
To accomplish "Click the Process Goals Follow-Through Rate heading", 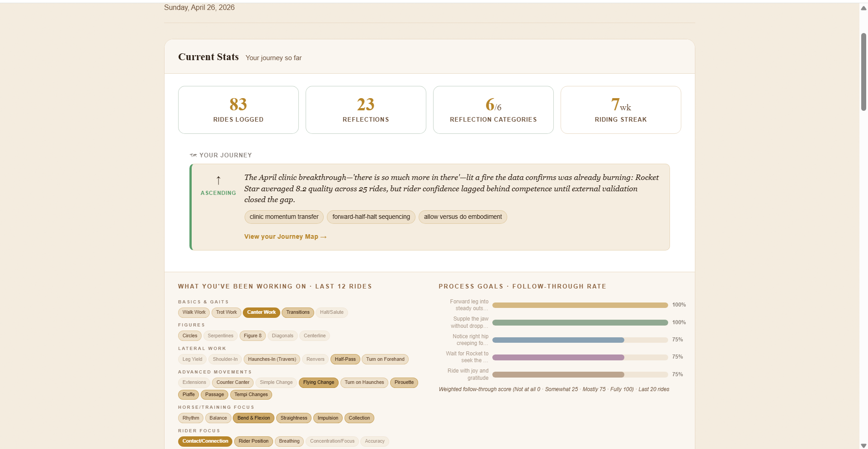I will 523,287.
